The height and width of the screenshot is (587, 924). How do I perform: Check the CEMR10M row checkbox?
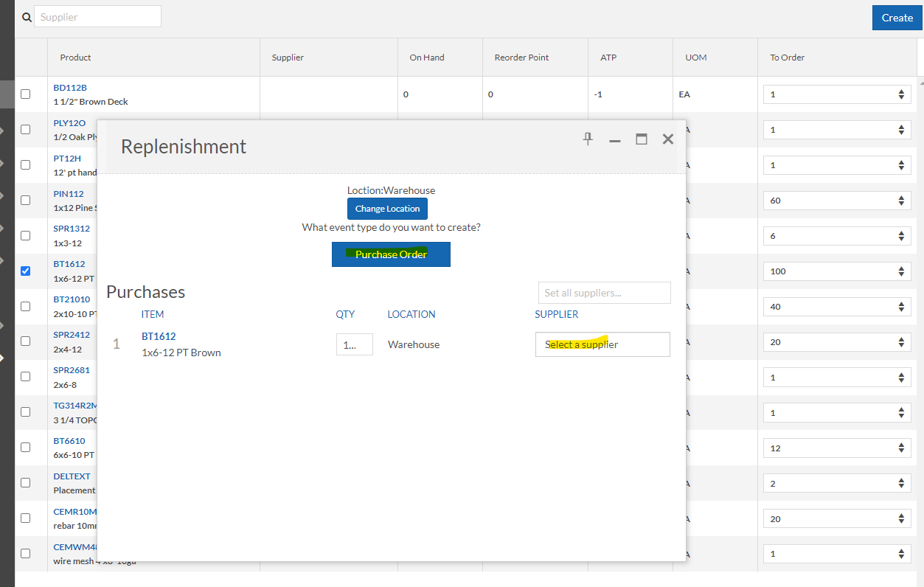pos(26,518)
